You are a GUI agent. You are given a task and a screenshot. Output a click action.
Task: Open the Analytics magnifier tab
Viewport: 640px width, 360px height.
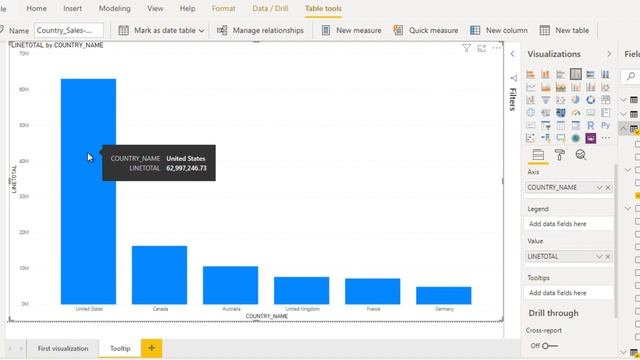[580, 155]
